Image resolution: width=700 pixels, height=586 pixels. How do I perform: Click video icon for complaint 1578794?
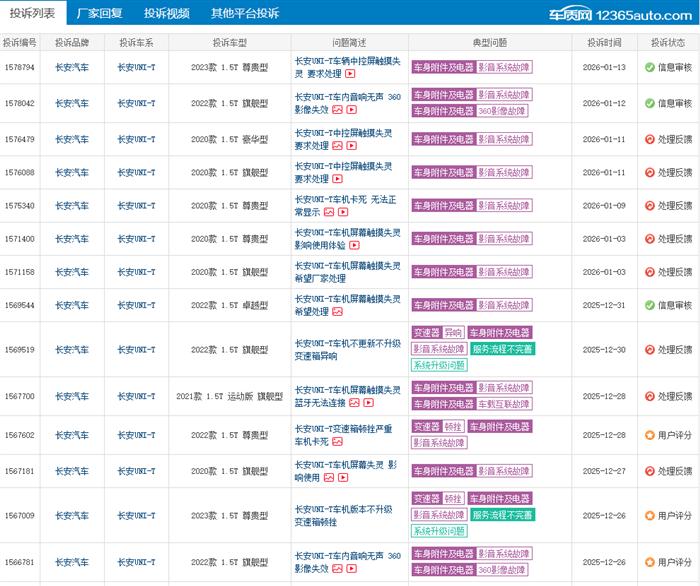[351, 74]
